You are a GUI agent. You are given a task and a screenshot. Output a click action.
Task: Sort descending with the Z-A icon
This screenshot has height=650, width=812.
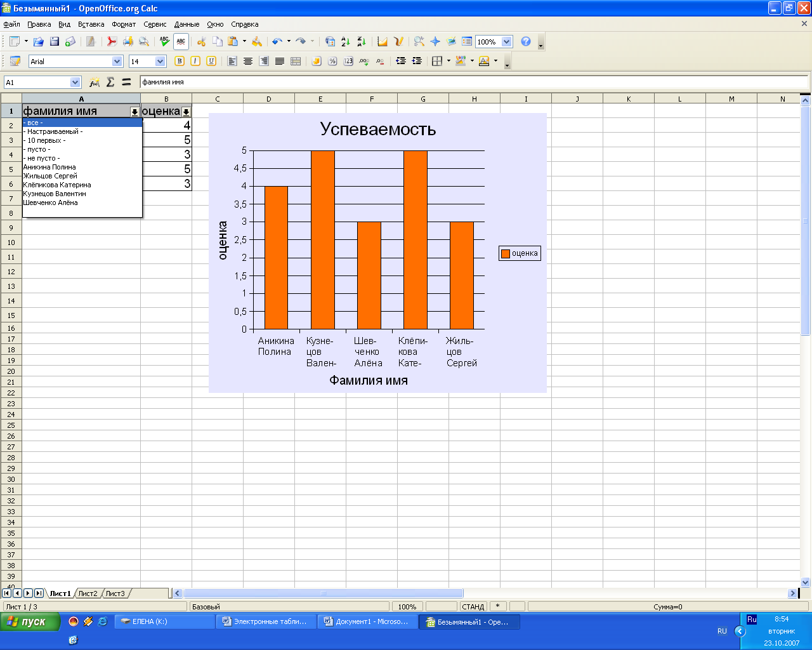coord(362,42)
